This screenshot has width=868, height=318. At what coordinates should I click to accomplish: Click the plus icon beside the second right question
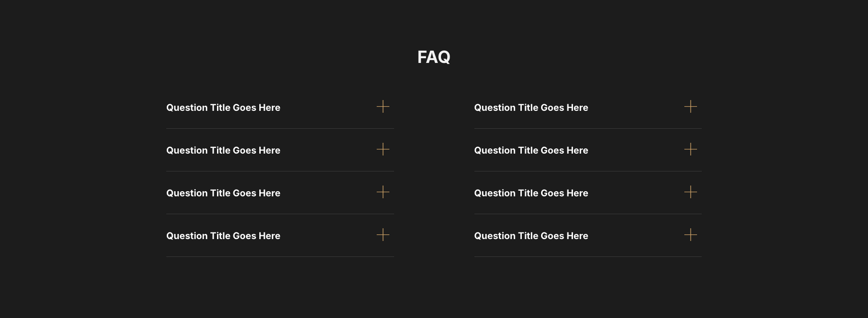tap(690, 149)
